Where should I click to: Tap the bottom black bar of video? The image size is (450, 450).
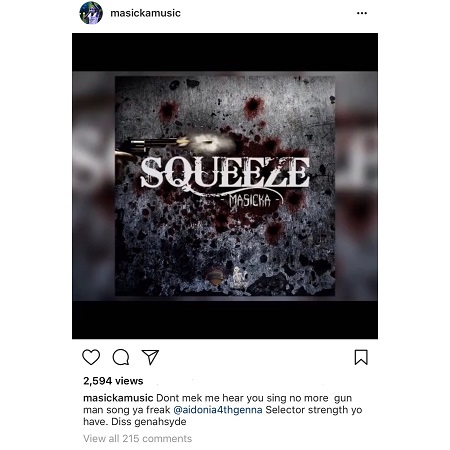click(x=225, y=320)
